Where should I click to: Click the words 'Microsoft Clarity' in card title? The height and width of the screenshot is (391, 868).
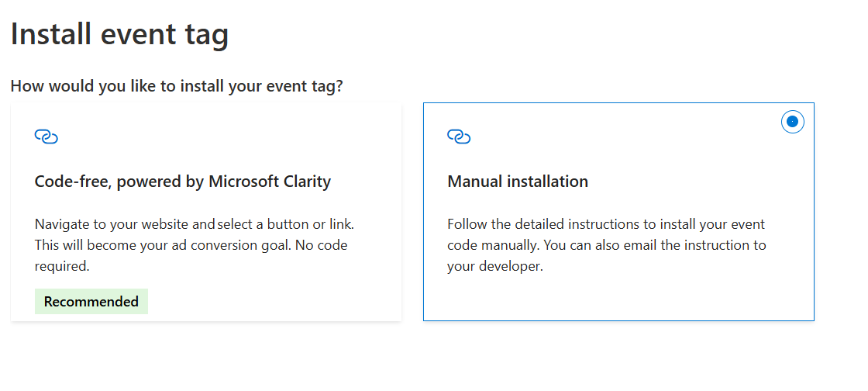270,182
